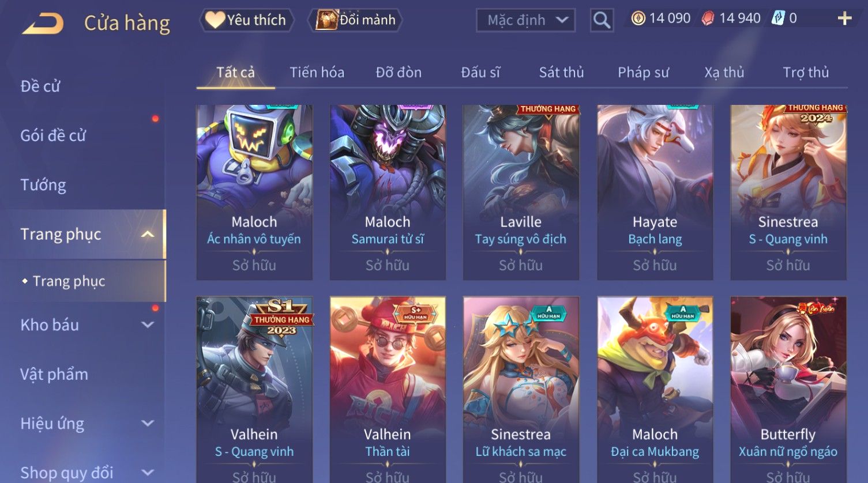The width and height of the screenshot is (868, 483).
Task: Open the search magnifier icon
Action: point(602,20)
